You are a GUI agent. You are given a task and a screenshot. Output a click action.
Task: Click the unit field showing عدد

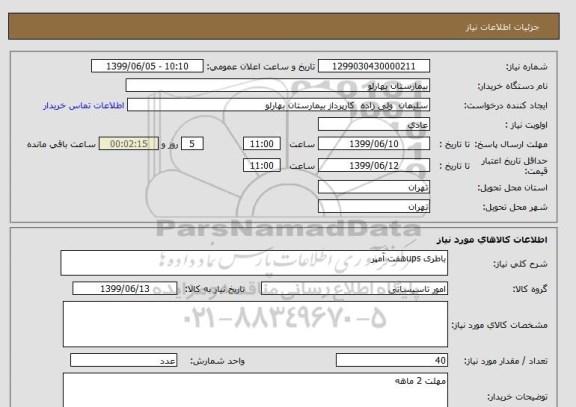pos(123,360)
